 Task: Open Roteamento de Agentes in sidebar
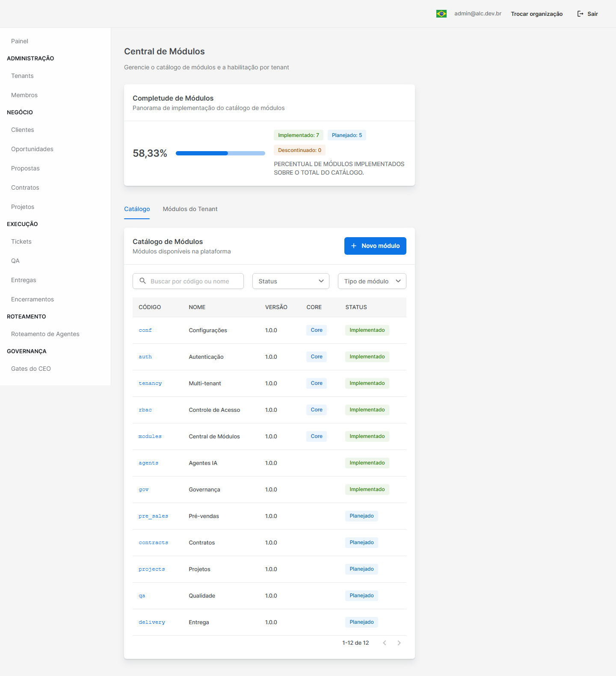point(45,334)
